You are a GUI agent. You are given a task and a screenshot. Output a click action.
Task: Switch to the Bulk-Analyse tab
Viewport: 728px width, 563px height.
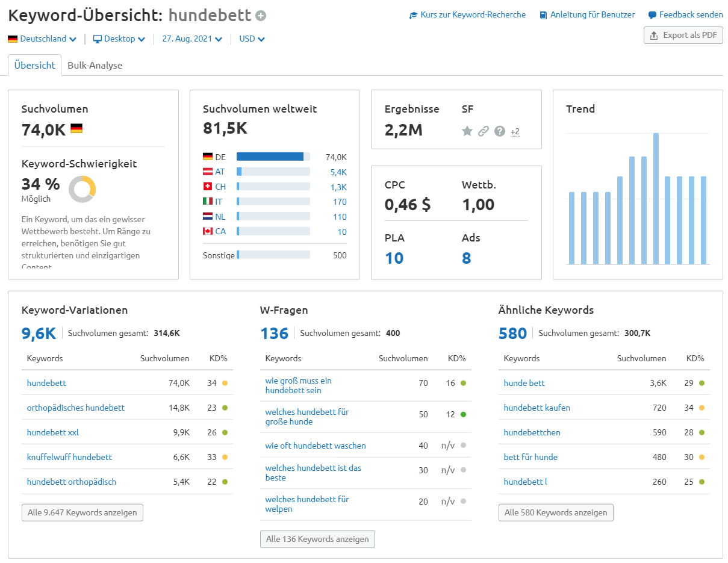[95, 64]
